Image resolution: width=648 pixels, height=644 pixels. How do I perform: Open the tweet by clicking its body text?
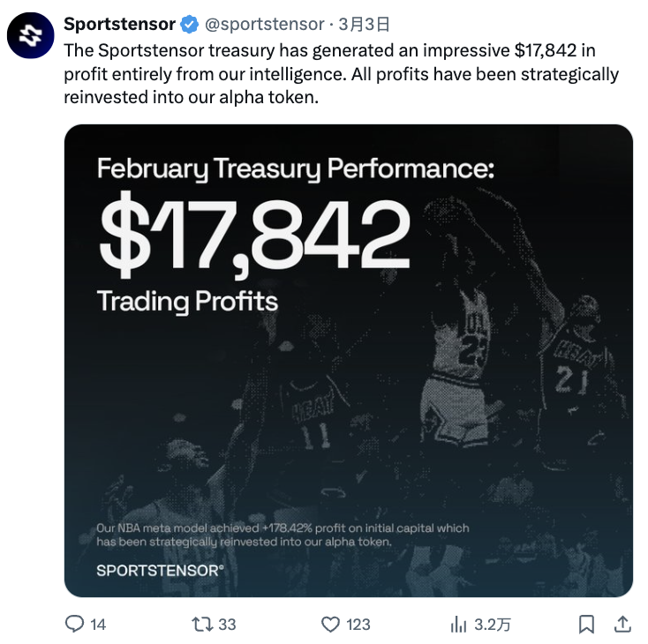[x=342, y=74]
